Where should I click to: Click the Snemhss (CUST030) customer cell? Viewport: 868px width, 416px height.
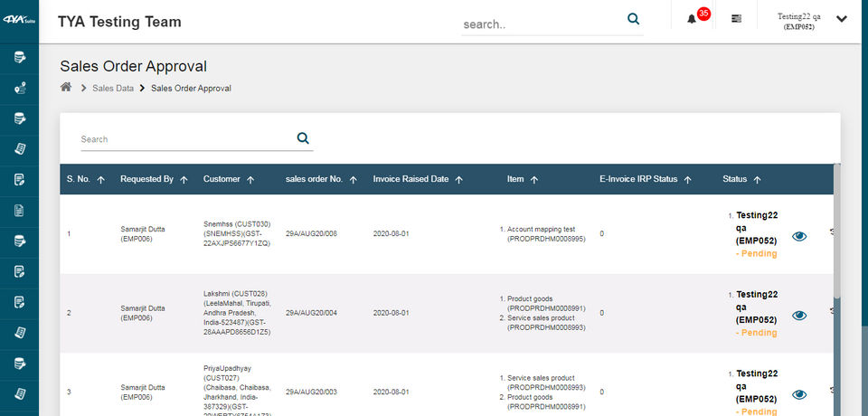coord(237,233)
